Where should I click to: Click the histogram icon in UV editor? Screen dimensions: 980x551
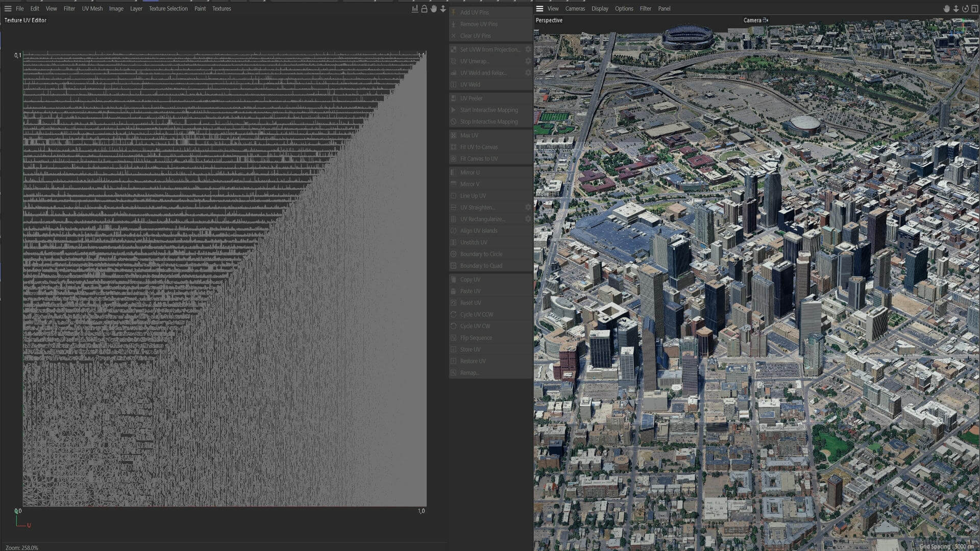point(415,9)
